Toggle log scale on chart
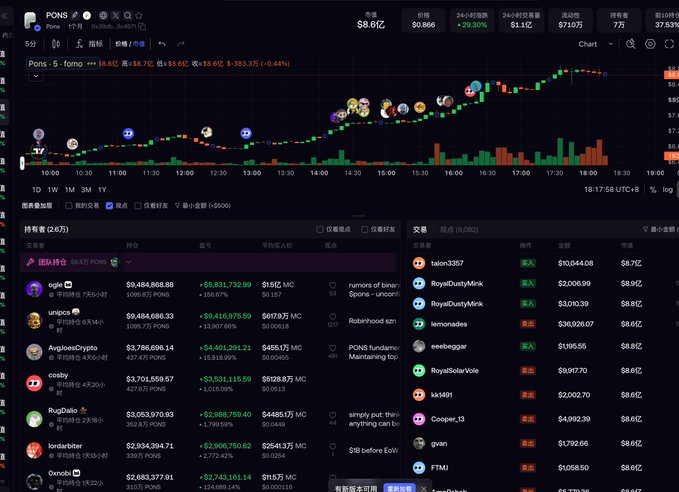The width and height of the screenshot is (679, 492). (x=667, y=190)
